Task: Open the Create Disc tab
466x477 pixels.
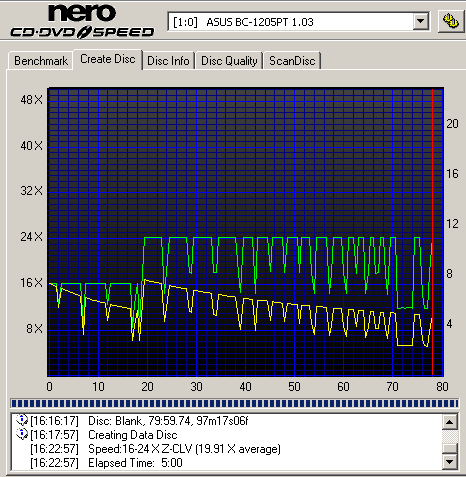Action: click(x=108, y=59)
